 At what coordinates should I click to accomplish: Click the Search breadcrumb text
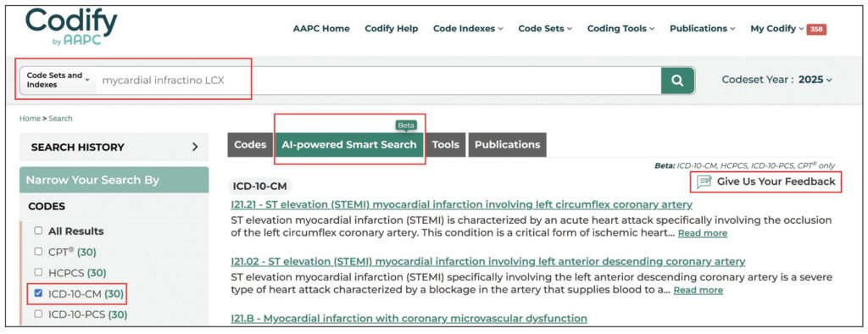(x=60, y=119)
